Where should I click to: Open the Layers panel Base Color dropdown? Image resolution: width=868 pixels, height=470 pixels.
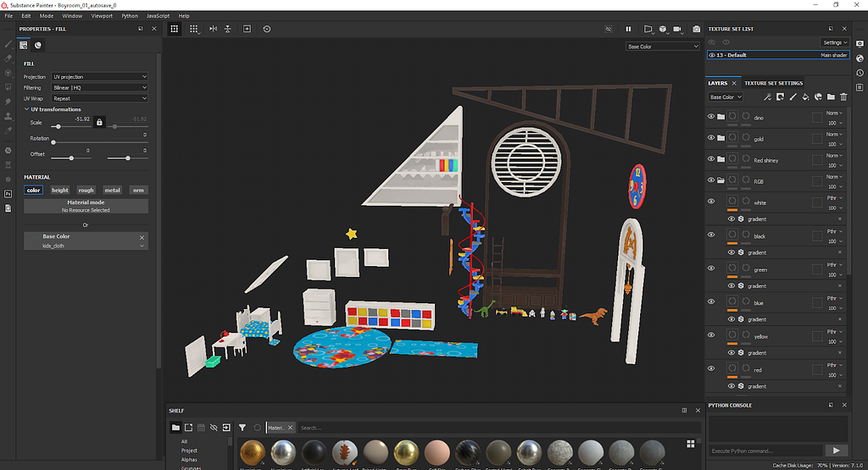726,97
